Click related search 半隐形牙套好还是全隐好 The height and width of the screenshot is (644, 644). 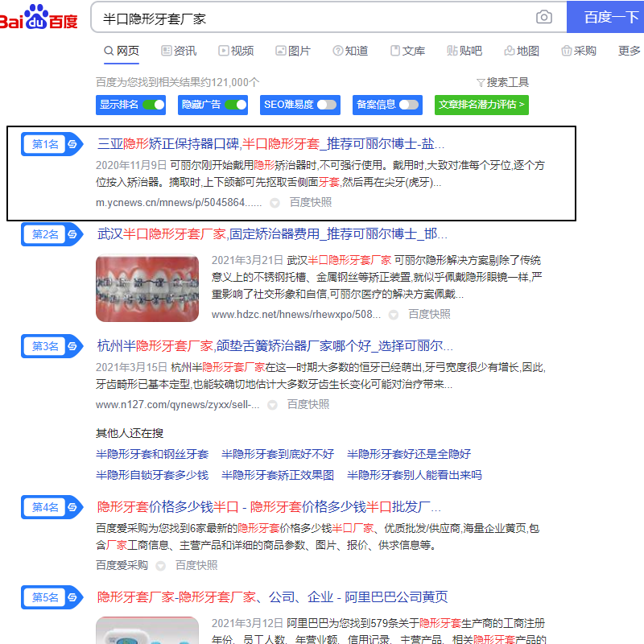(409, 454)
